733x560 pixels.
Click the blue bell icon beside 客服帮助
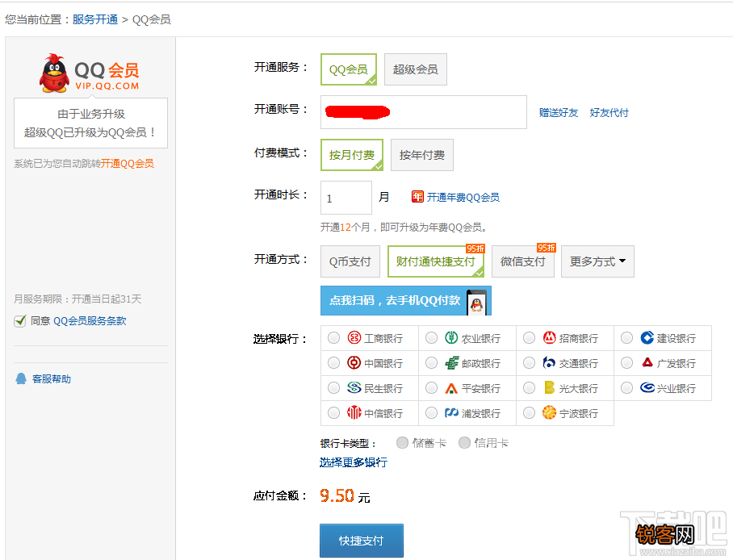(21, 378)
